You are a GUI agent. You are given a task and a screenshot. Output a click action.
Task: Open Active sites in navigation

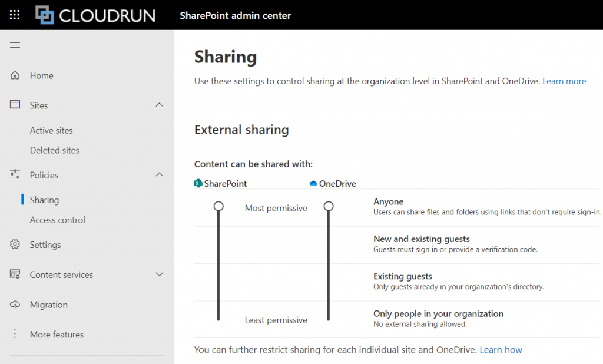(x=51, y=130)
